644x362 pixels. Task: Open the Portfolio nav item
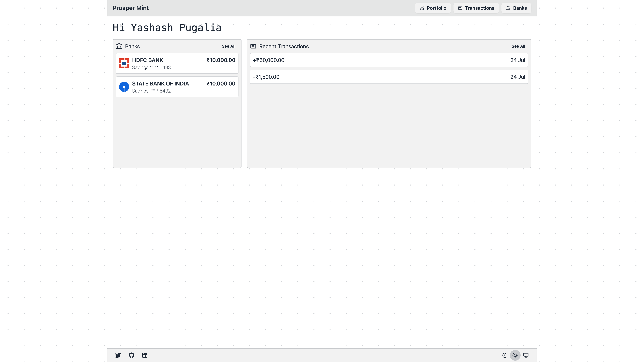tap(433, 8)
